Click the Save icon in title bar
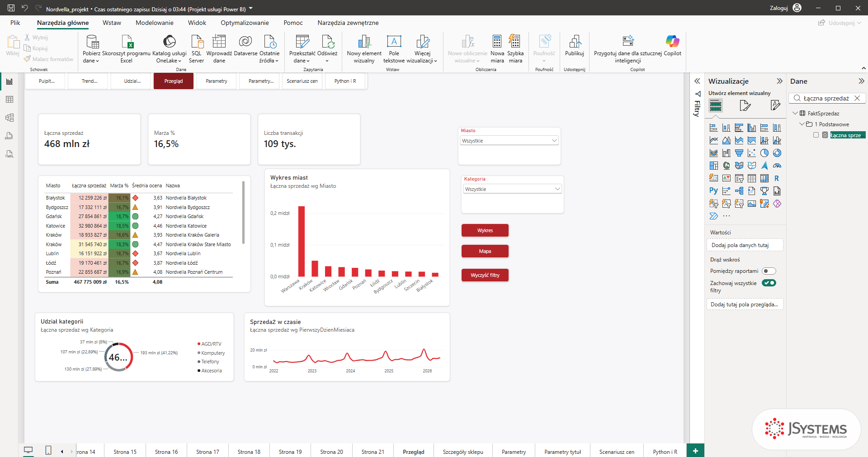 click(x=11, y=8)
